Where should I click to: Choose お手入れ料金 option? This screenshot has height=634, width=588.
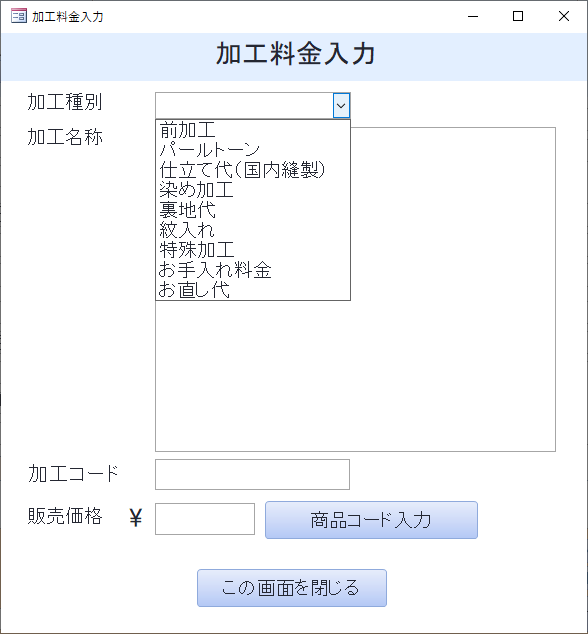(x=253, y=269)
